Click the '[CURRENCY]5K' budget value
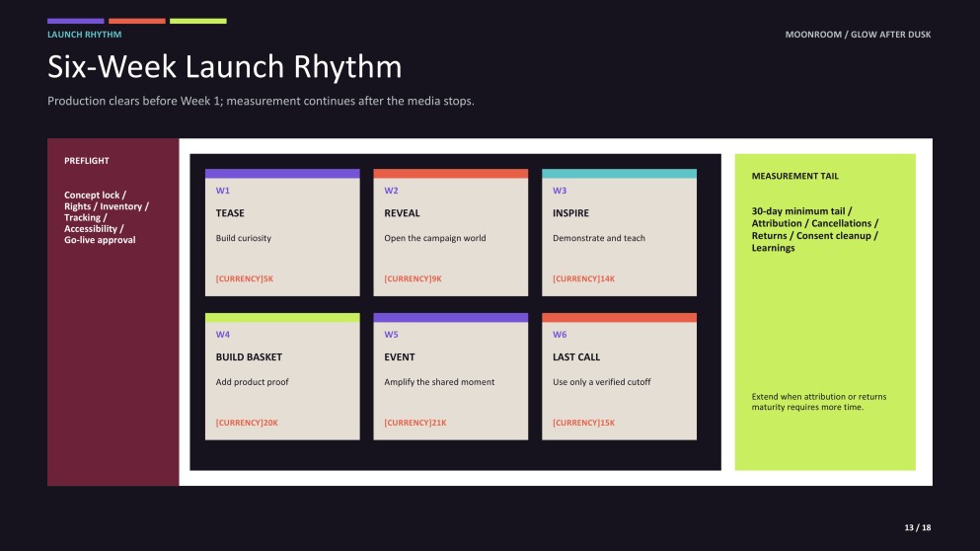This screenshot has width=980, height=551. point(245,278)
